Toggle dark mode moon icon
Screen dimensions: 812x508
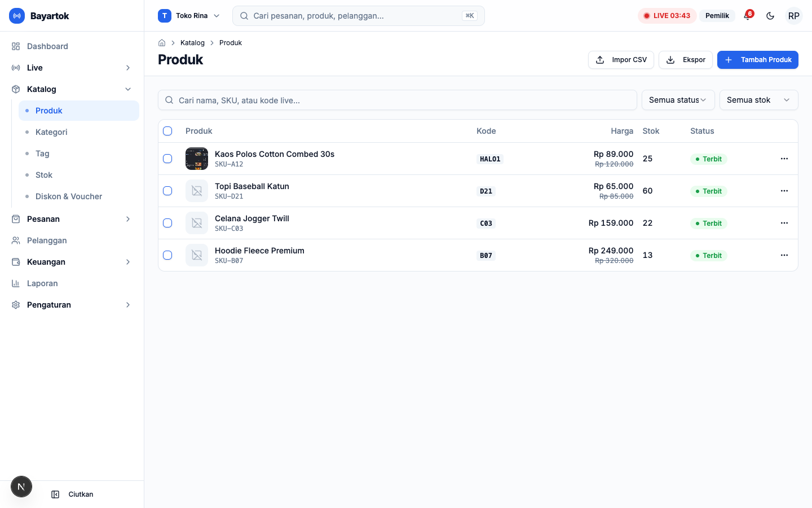(x=770, y=16)
